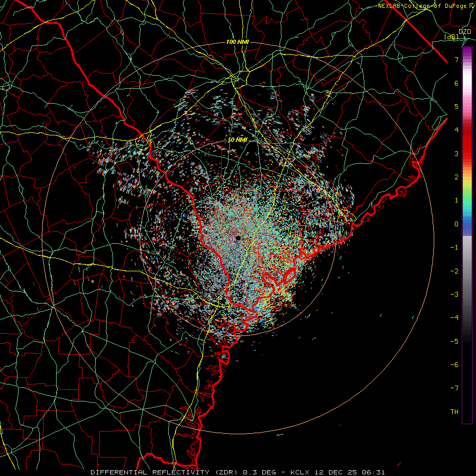This screenshot has width=476, height=476.
Task: Click the black radar site dot
Action: (x=239, y=237)
